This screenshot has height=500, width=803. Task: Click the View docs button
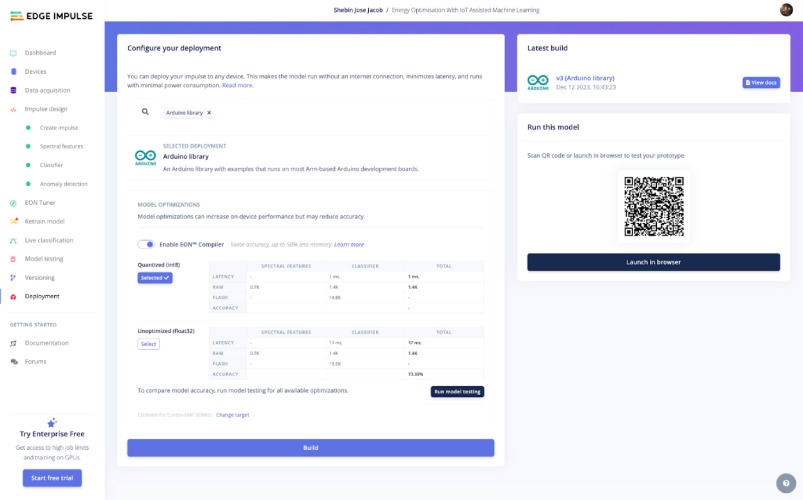tap(761, 83)
